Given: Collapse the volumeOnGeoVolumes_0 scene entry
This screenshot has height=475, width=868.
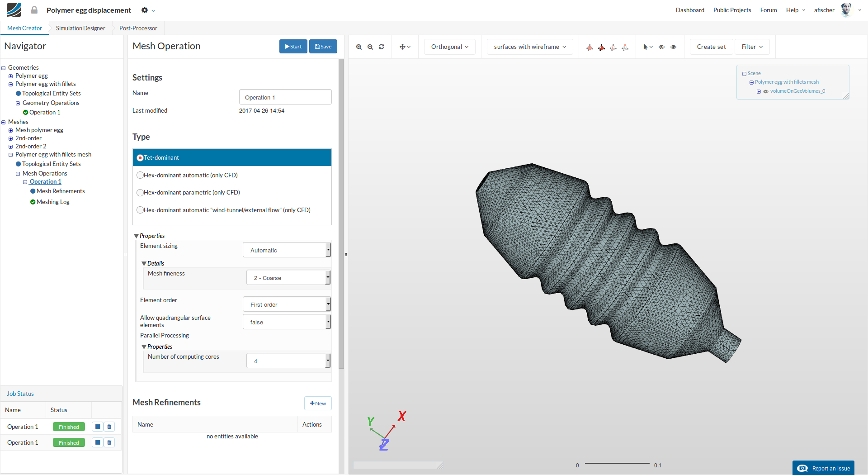Looking at the screenshot, I should pos(759,91).
